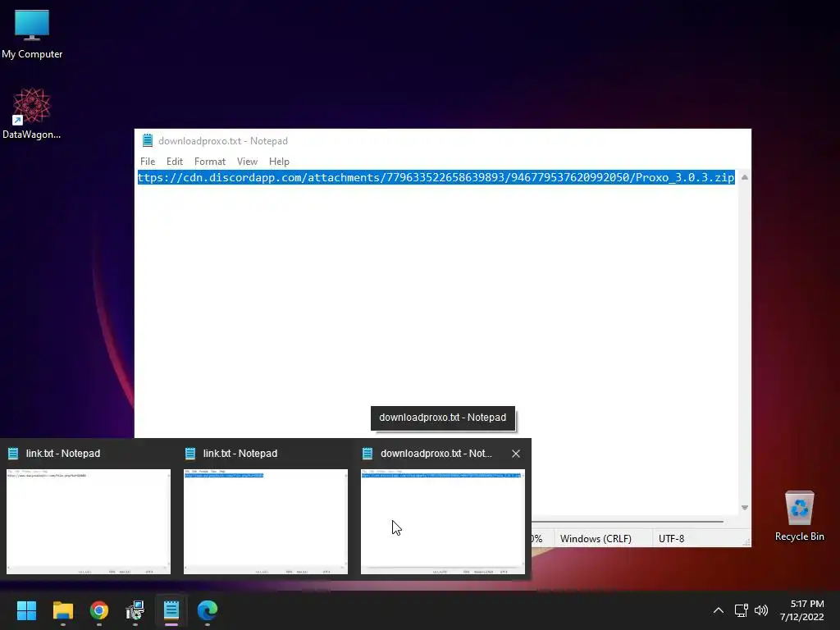840x630 pixels.
Task: Click the Notepad icon in window title bar
Action: tap(148, 140)
